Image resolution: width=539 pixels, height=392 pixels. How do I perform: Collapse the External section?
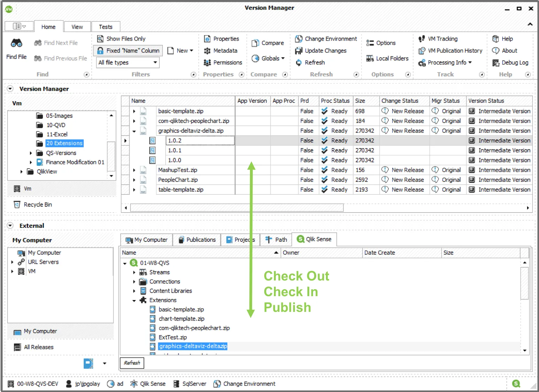pyautogui.click(x=10, y=225)
